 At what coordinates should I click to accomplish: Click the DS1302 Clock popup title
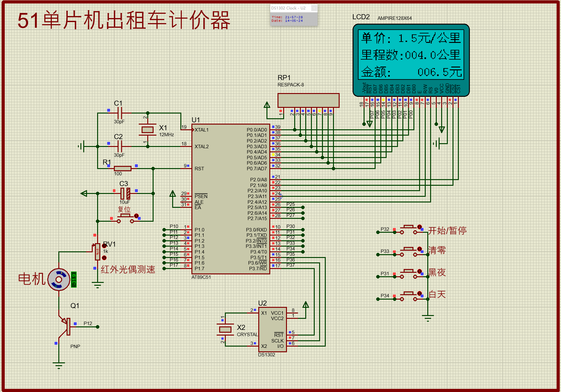click(288, 8)
